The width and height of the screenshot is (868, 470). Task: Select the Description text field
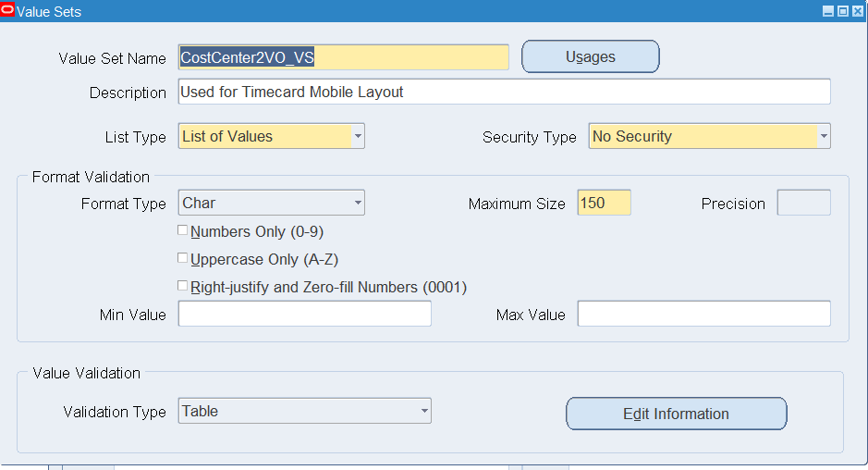click(505, 92)
